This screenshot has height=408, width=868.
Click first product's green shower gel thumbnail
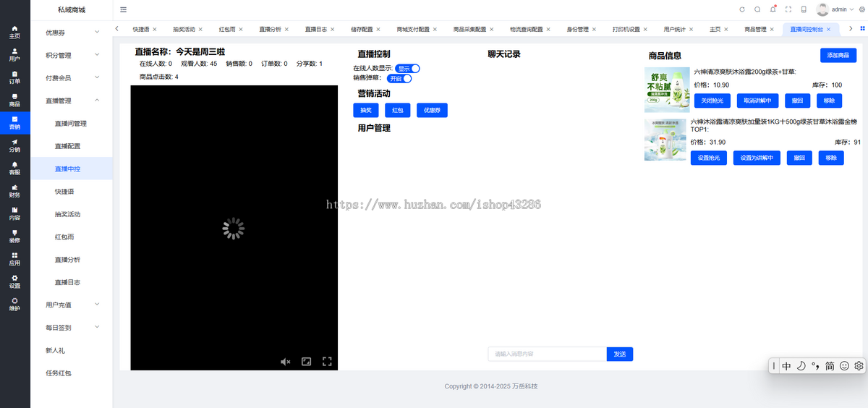pos(667,90)
